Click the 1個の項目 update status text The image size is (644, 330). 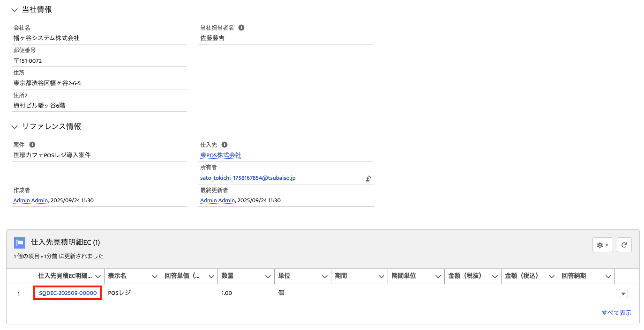pos(59,256)
